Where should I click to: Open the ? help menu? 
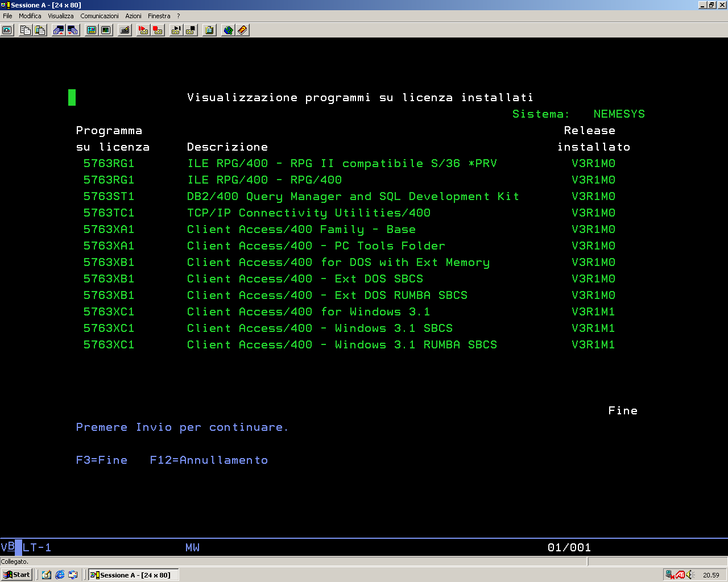178,16
